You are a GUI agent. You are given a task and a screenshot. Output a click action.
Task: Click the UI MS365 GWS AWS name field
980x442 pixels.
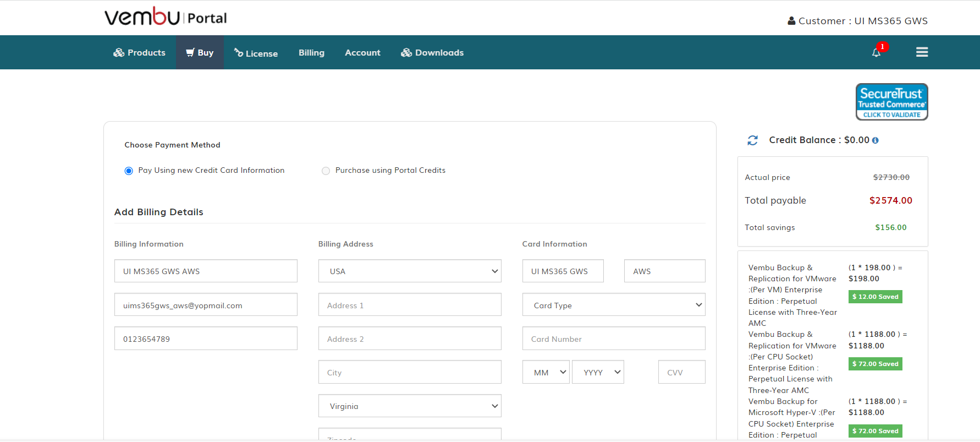tap(206, 271)
